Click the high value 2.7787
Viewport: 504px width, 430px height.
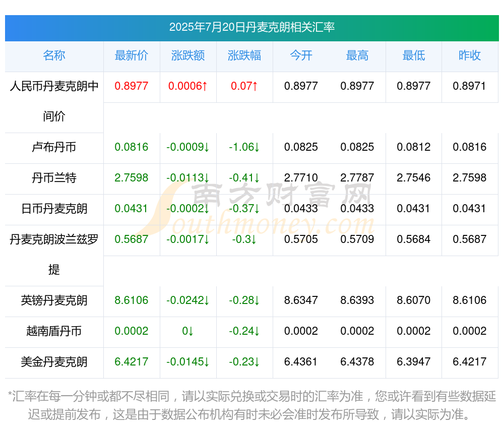tap(357, 178)
